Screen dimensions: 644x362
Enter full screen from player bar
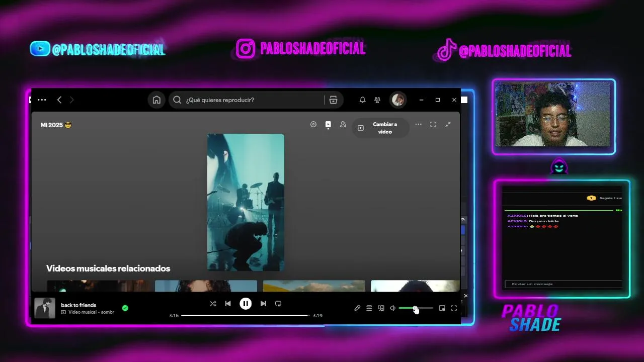[x=454, y=308]
